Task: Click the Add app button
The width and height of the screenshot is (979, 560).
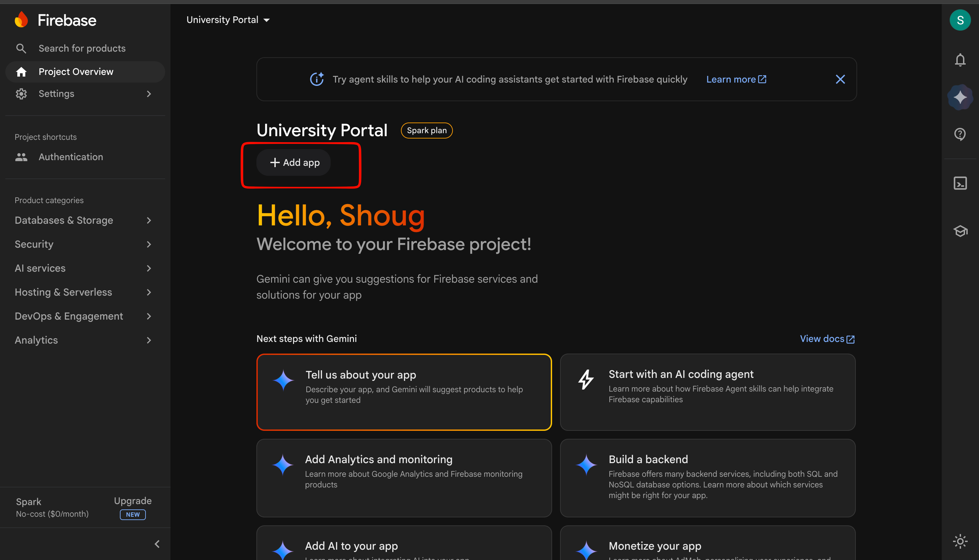Action: click(x=293, y=163)
